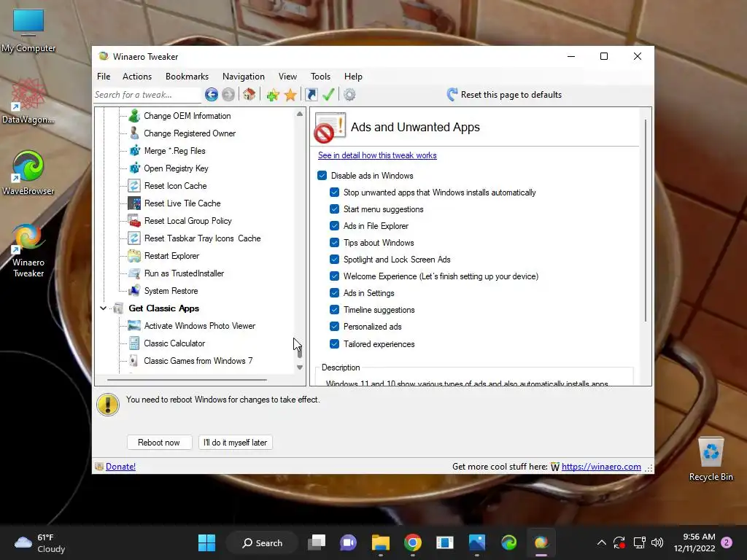Open See in detail how this tweak works
747x560 pixels.
pos(377,155)
